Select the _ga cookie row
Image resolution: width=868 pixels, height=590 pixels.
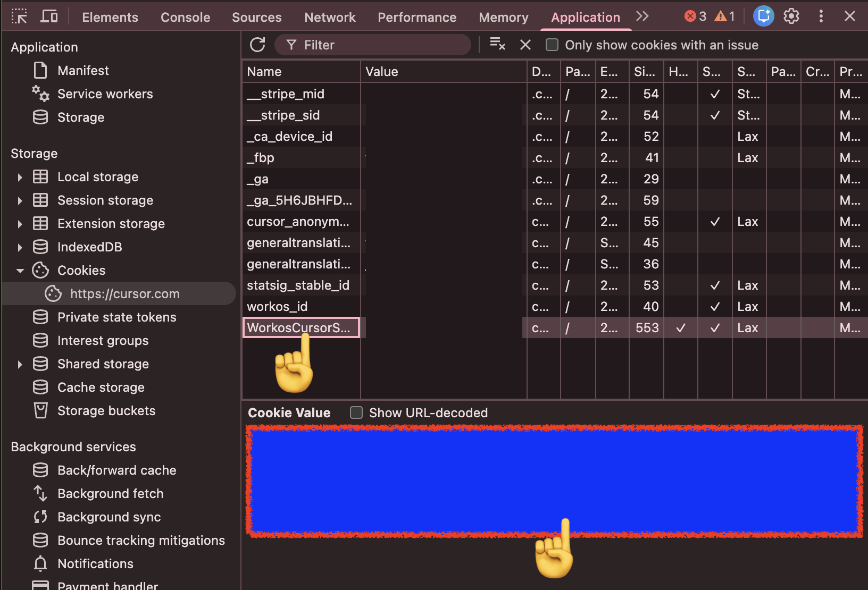pyautogui.click(x=555, y=179)
